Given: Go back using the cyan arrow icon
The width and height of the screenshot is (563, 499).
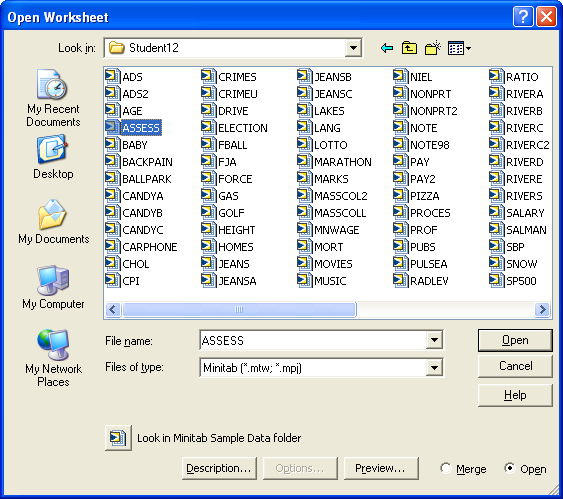Looking at the screenshot, I should pyautogui.click(x=387, y=48).
